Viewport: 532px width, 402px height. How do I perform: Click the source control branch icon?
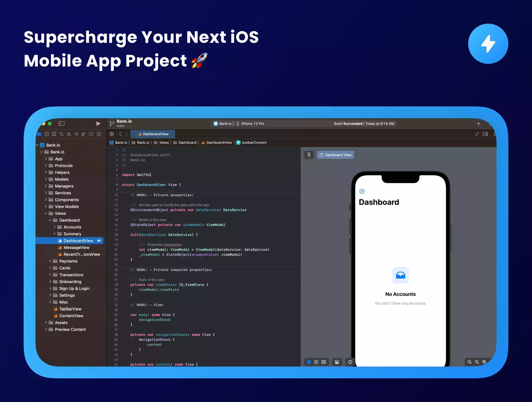point(112,124)
